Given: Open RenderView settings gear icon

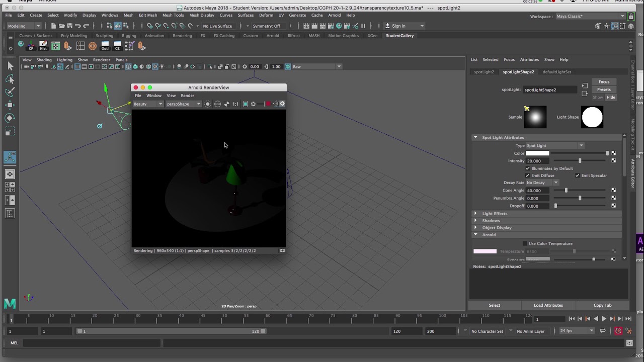Looking at the screenshot, I should [282, 104].
